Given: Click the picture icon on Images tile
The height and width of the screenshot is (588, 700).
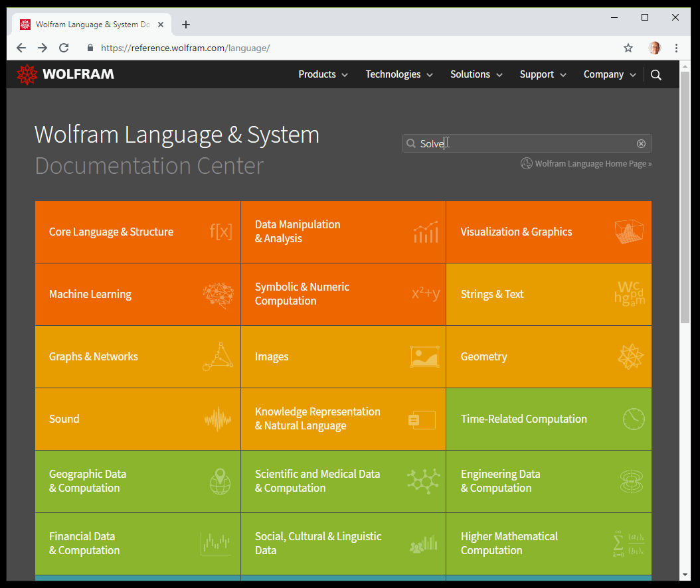Looking at the screenshot, I should (424, 356).
